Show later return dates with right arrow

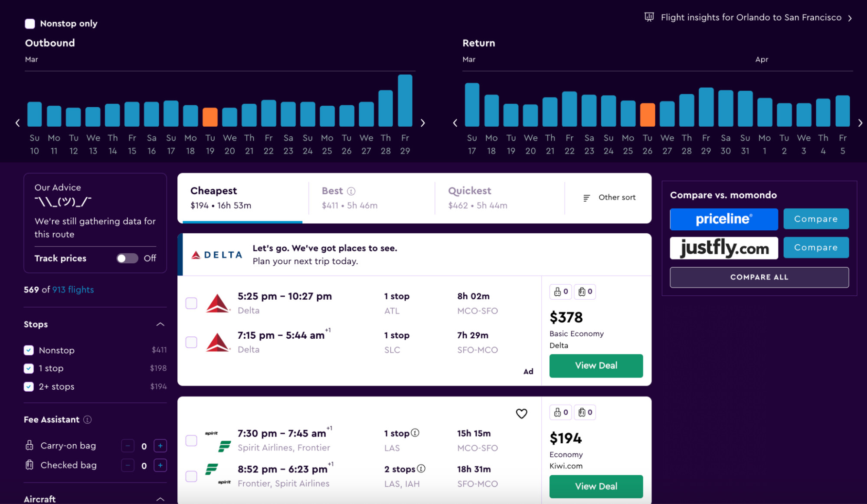click(x=860, y=123)
